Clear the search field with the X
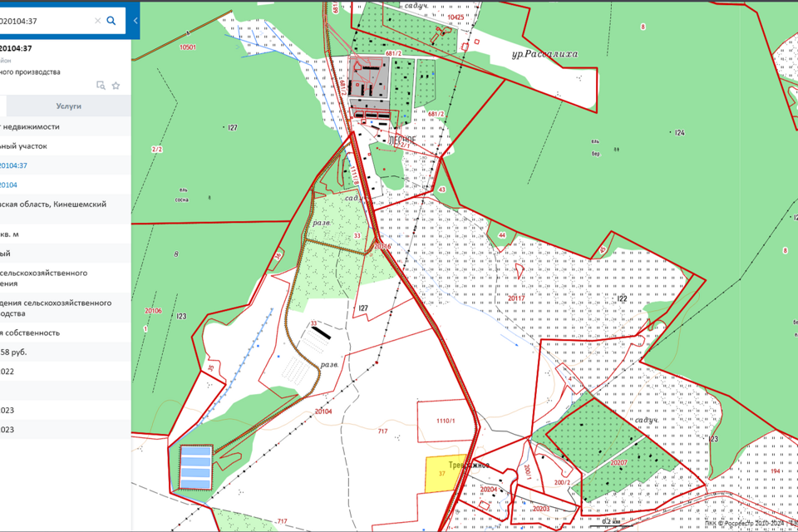This screenshot has width=798, height=532. click(x=97, y=21)
